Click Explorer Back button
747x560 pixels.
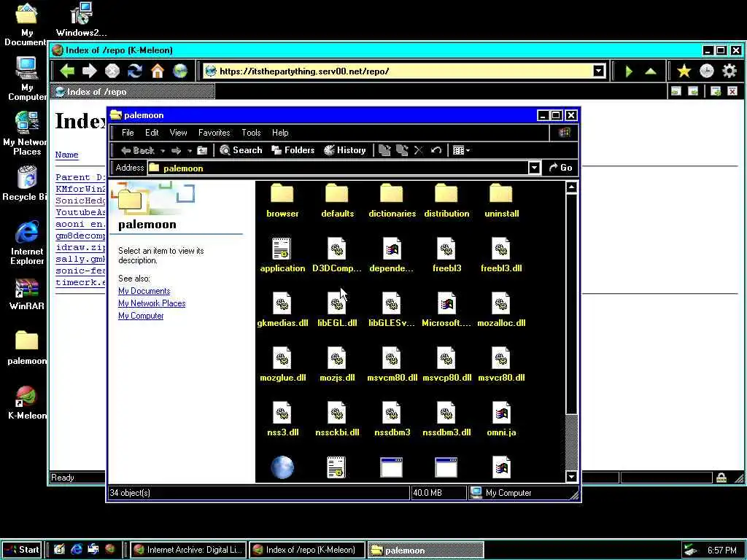tap(138, 150)
